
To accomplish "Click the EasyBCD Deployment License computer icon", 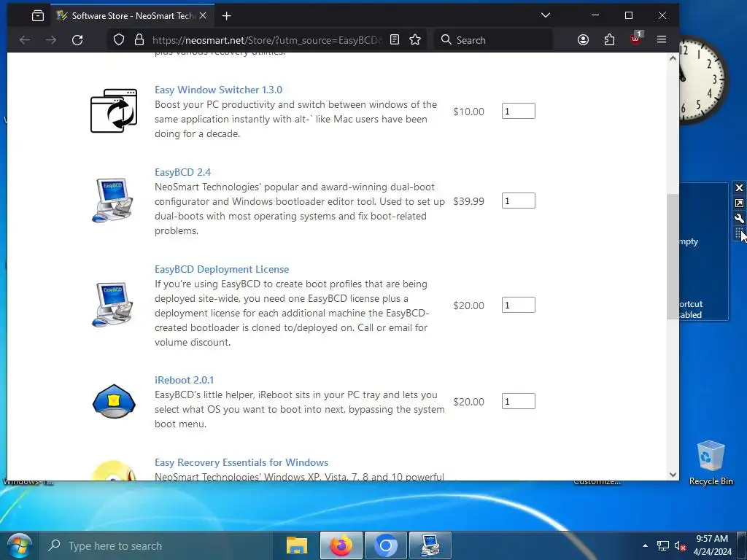I will (x=112, y=305).
